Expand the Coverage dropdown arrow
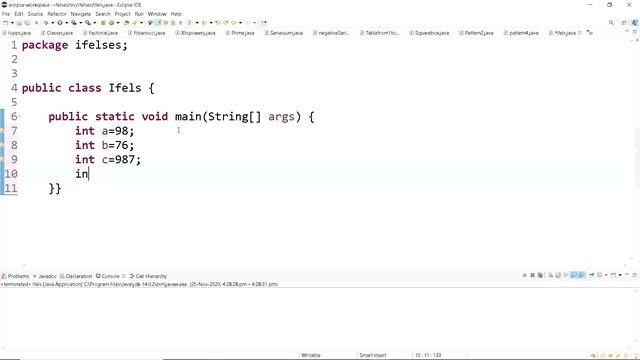This screenshot has height=360, width=640. tap(80, 23)
